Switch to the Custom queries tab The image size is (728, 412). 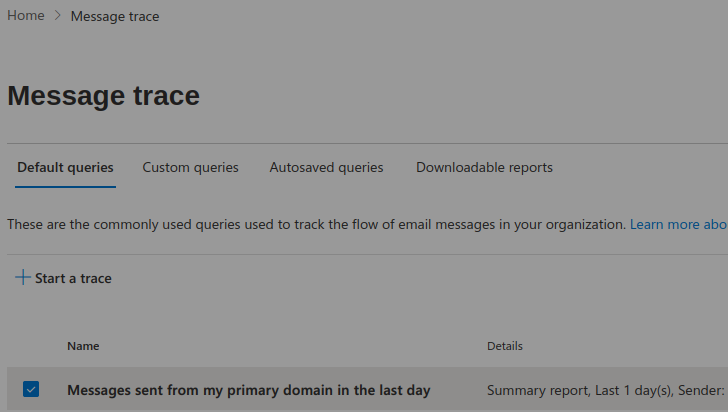click(190, 167)
